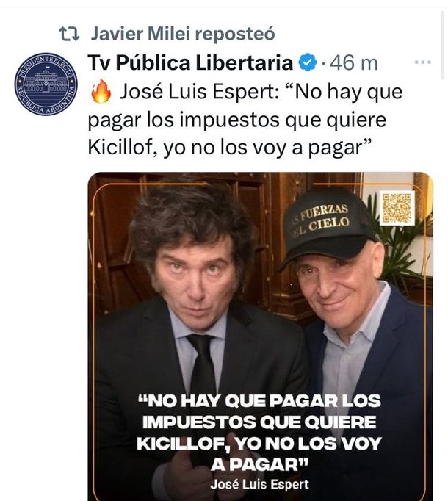Click the repost arrows icon above the tweet
The image size is (448, 501).
(69, 34)
